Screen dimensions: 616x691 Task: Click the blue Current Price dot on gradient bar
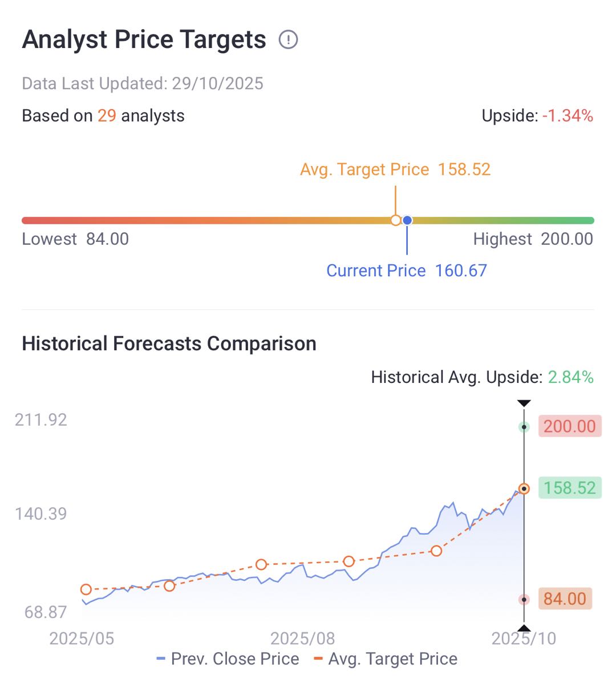coord(407,220)
